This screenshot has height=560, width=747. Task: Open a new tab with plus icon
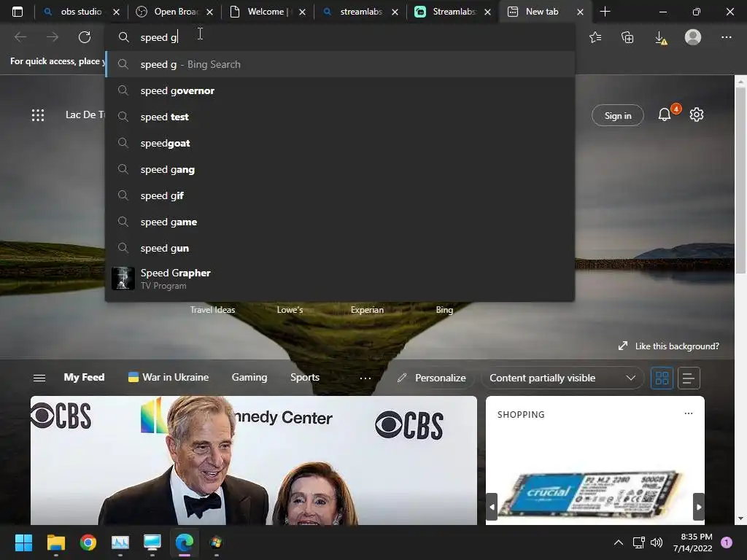click(x=605, y=12)
